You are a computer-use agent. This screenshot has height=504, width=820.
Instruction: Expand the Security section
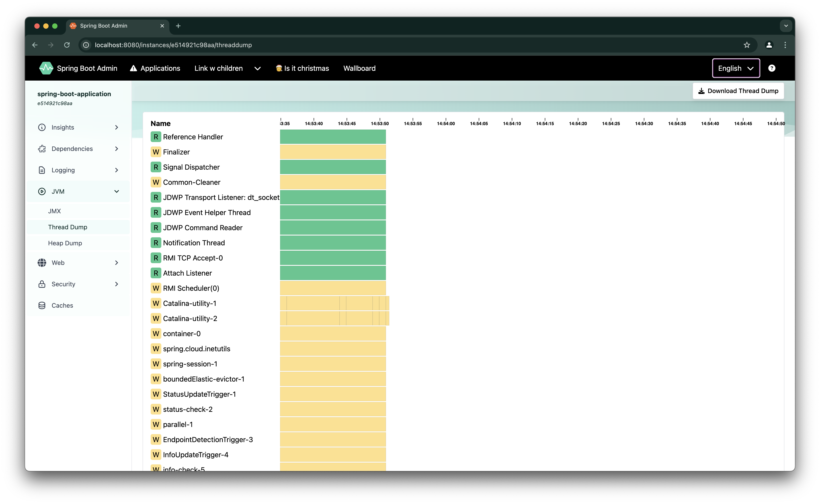117,284
